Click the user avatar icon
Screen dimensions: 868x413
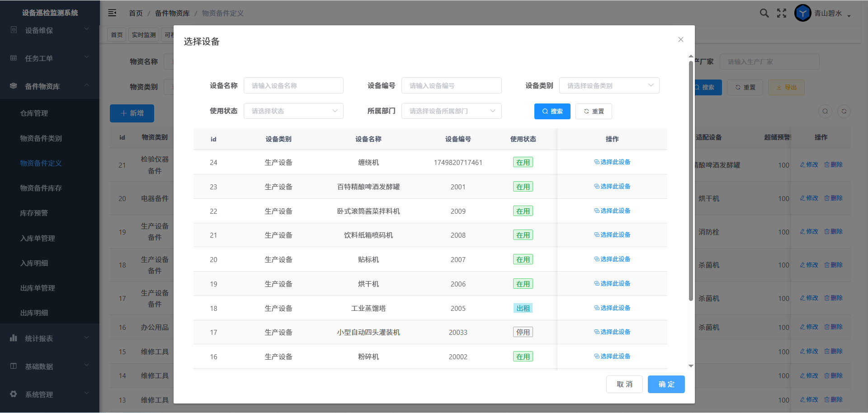[802, 13]
